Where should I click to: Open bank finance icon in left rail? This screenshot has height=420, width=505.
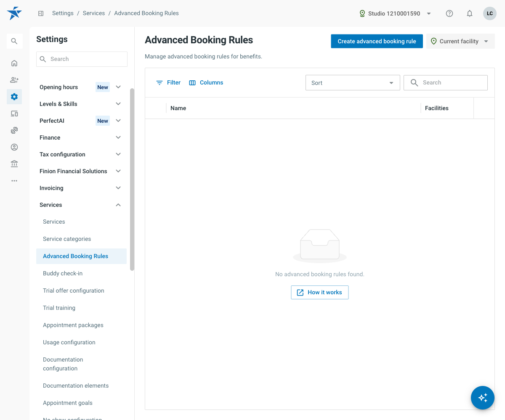[14, 164]
